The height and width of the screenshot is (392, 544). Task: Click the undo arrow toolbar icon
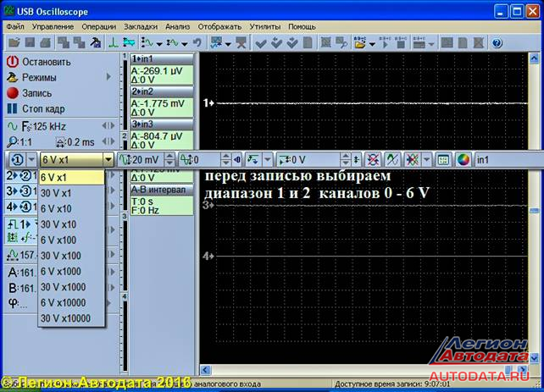click(x=197, y=42)
